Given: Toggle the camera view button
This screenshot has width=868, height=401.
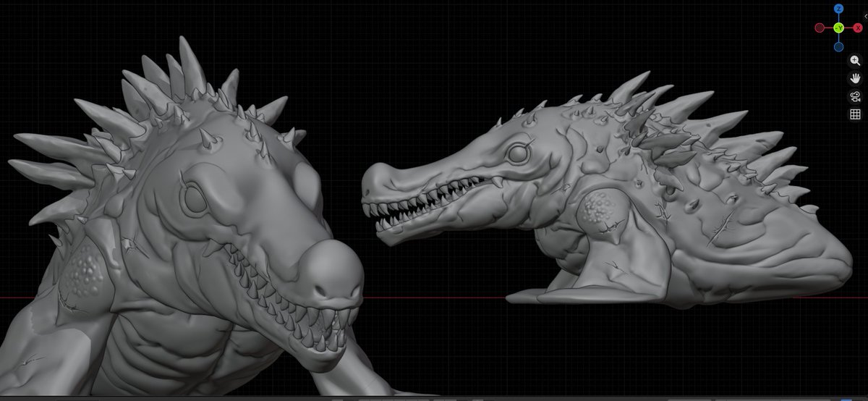Looking at the screenshot, I should pos(855,96).
